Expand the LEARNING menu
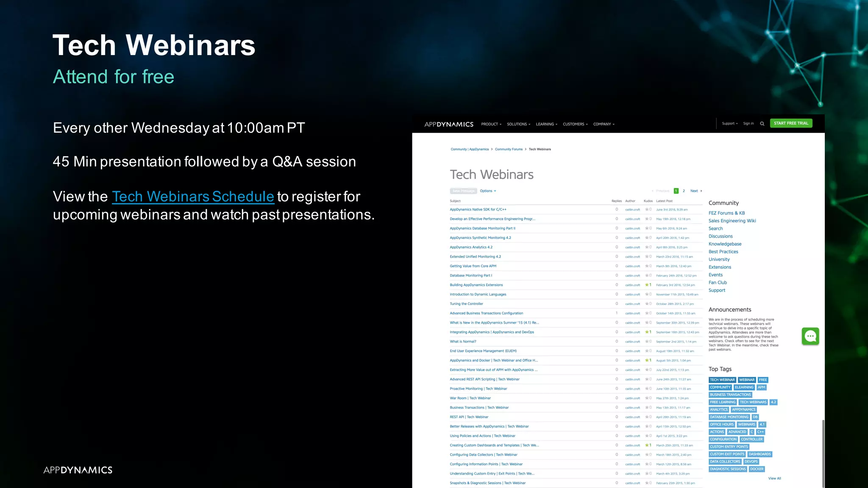Viewport: 868px width, 488px height. [x=547, y=124]
